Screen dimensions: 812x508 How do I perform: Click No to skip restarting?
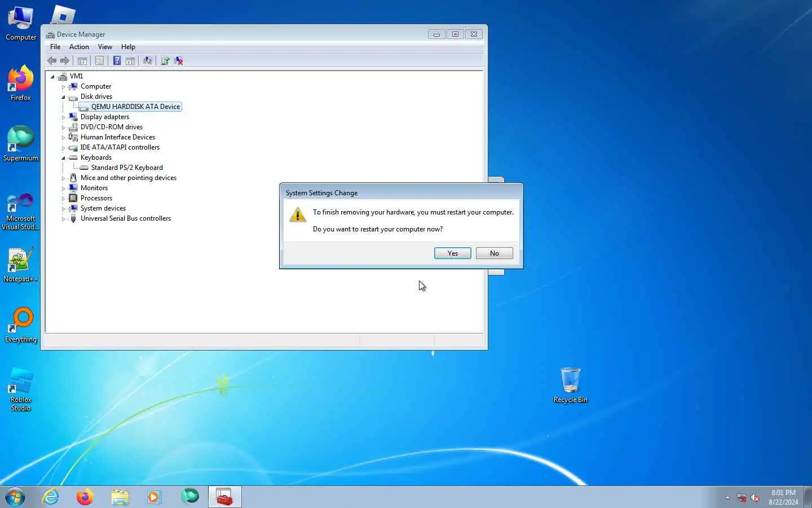pyautogui.click(x=495, y=253)
